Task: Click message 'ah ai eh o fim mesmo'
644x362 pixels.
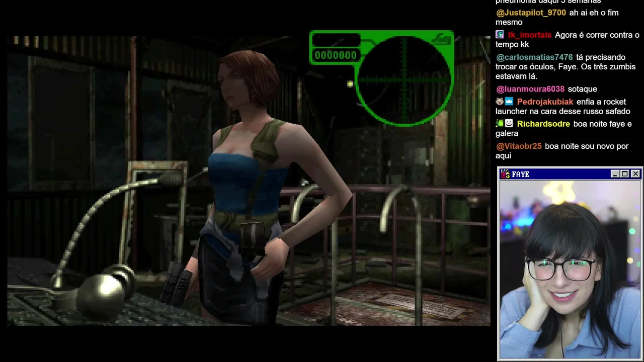Action: coord(557,17)
